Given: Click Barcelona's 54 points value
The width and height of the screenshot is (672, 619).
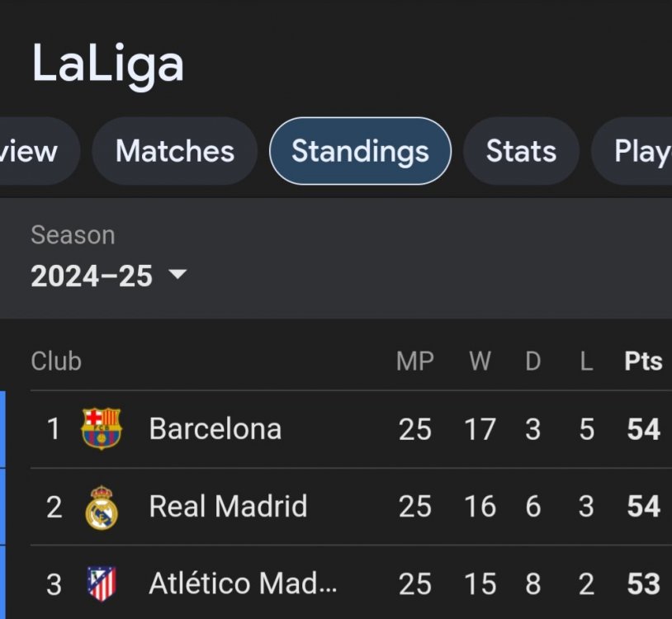Looking at the screenshot, I should pyautogui.click(x=643, y=429).
